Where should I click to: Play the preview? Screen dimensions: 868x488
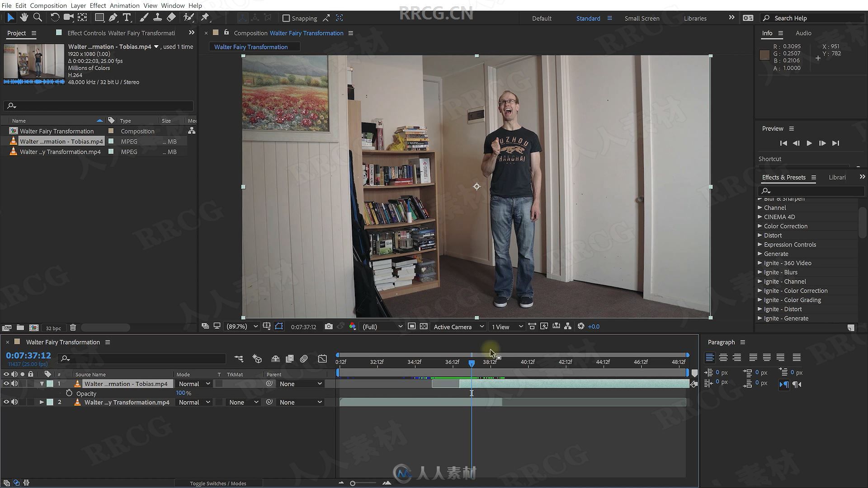(809, 143)
